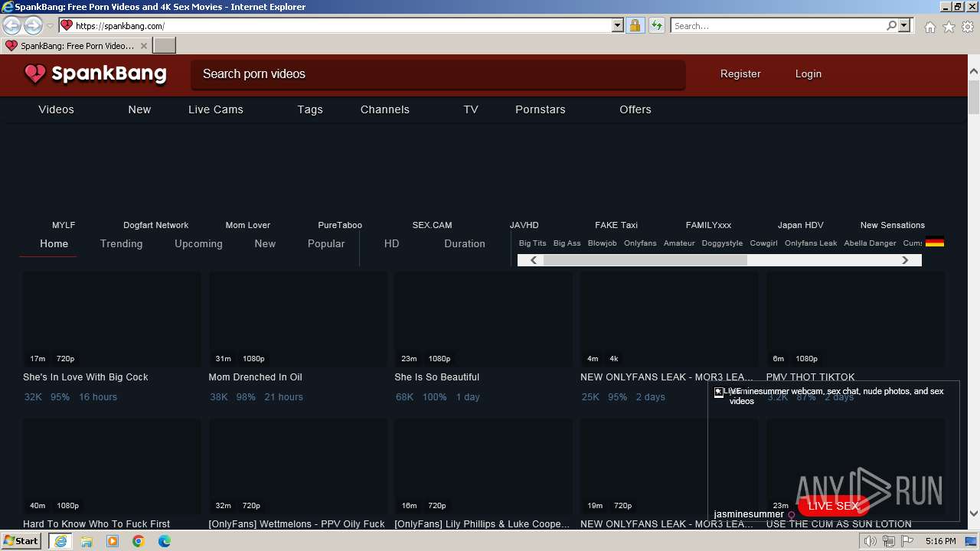The image size is (980, 551).
Task: Click the volume speaker tray icon
Action: [871, 541]
